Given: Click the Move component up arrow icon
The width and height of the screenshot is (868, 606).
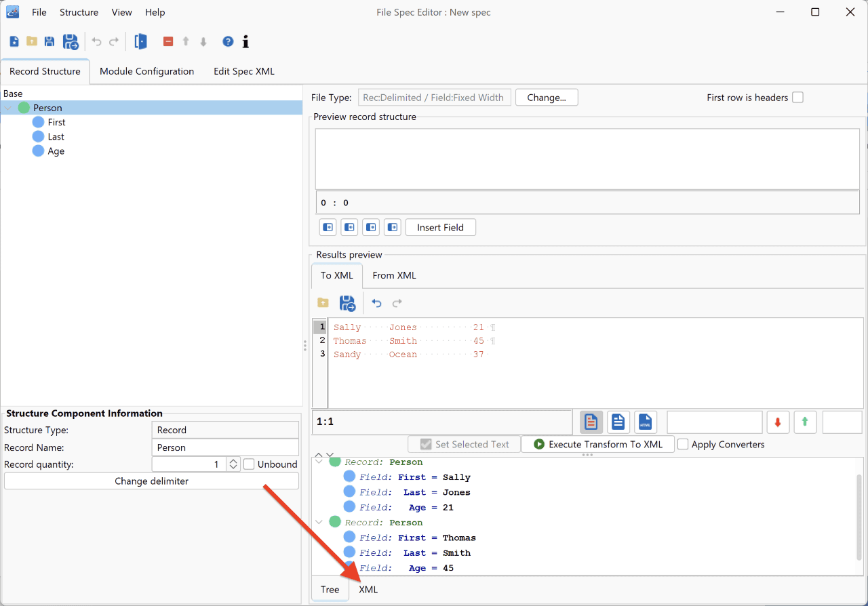Looking at the screenshot, I should coord(186,42).
